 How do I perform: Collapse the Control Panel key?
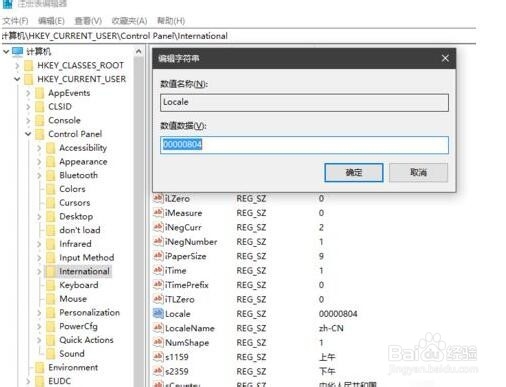click(x=28, y=134)
